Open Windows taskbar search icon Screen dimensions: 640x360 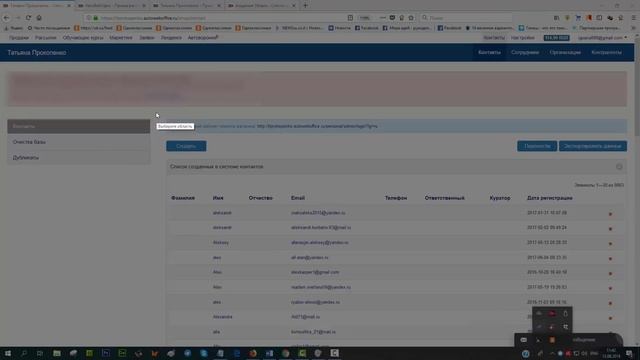24,353
